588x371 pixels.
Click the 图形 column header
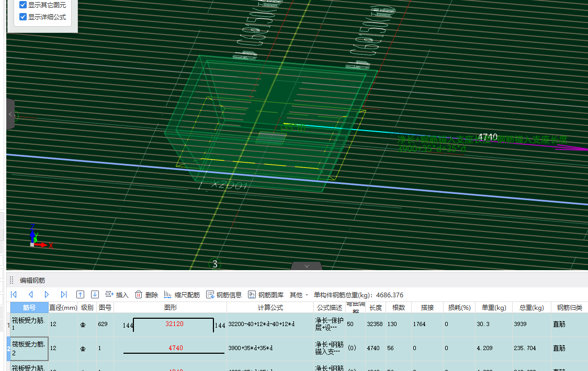pyautogui.click(x=170, y=307)
